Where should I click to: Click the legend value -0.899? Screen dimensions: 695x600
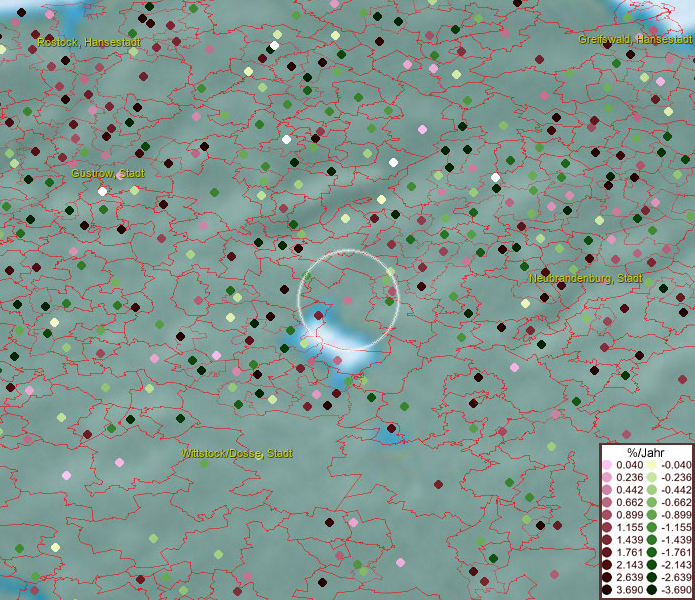[676, 515]
